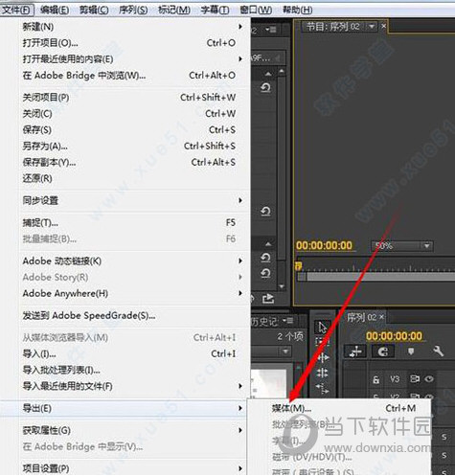Choose 关闭(C) menu item

pyautogui.click(x=129, y=114)
